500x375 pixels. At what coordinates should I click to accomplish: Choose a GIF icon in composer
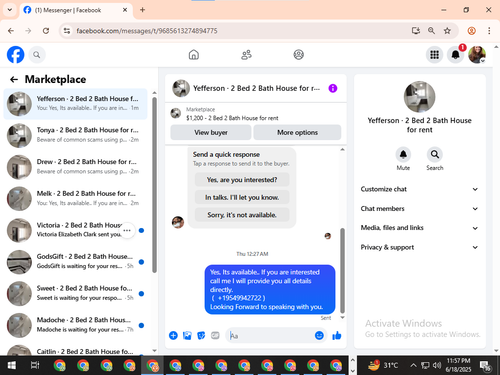(215, 335)
